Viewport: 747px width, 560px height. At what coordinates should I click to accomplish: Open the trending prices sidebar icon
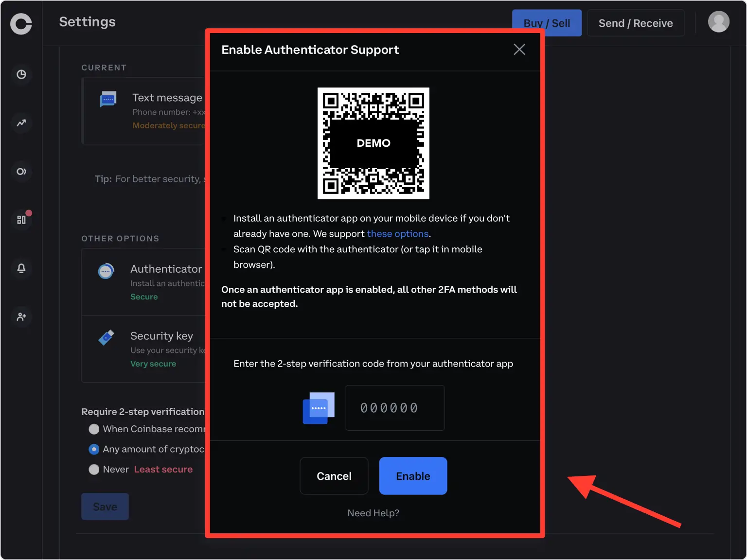(x=21, y=123)
